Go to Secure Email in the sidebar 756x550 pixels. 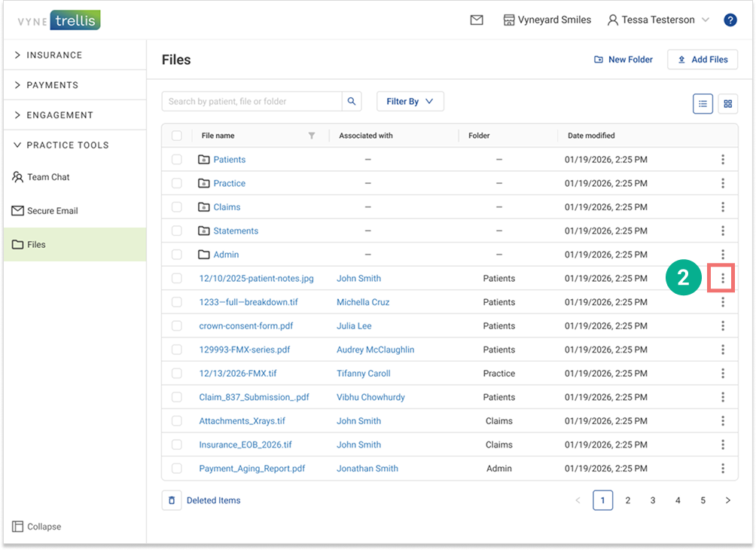point(52,211)
